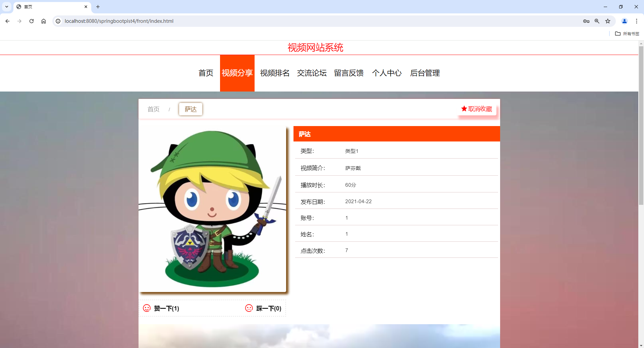
Task: Click the 账号 label
Action: [307, 218]
